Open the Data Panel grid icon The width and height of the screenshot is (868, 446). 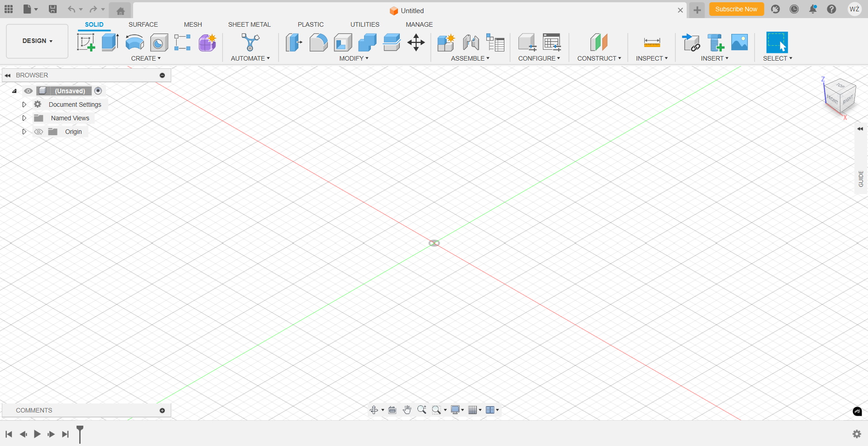[9, 9]
